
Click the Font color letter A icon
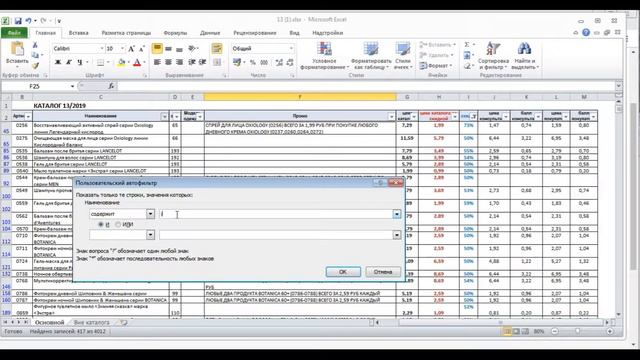click(137, 62)
